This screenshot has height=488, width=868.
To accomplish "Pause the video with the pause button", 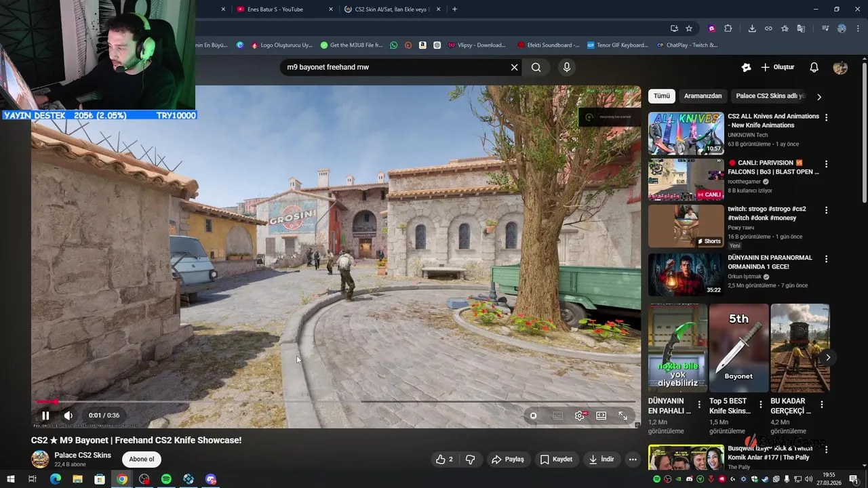I will coord(45,415).
